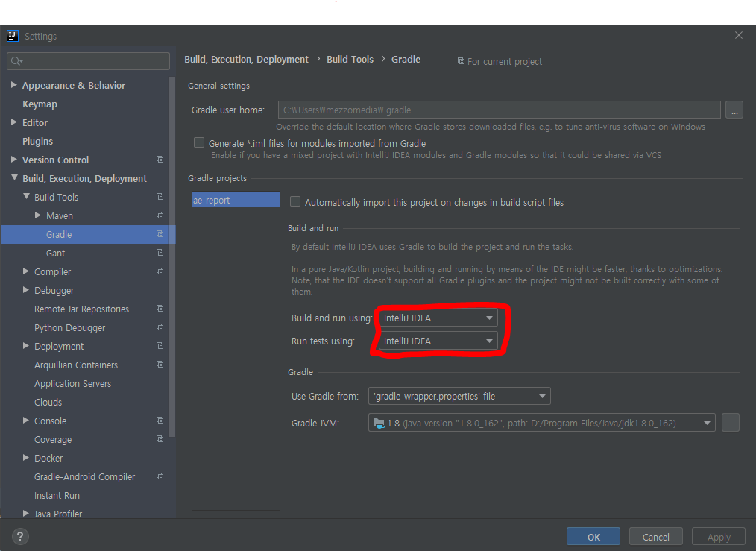Click the JDK folder icon in Gradle JVM
This screenshot has width=756, height=551.
click(x=379, y=424)
